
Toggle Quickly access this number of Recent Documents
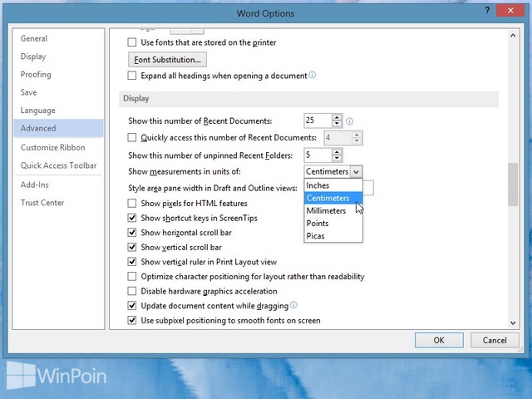click(x=132, y=137)
